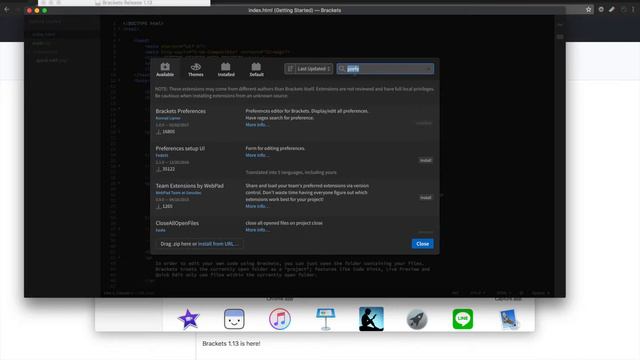640x360 pixels.
Task: Click the Install from URL link
Action: [x=218, y=244]
